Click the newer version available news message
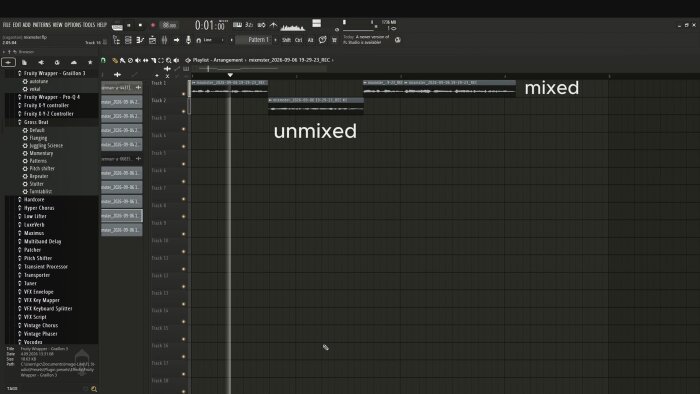 tap(366, 40)
